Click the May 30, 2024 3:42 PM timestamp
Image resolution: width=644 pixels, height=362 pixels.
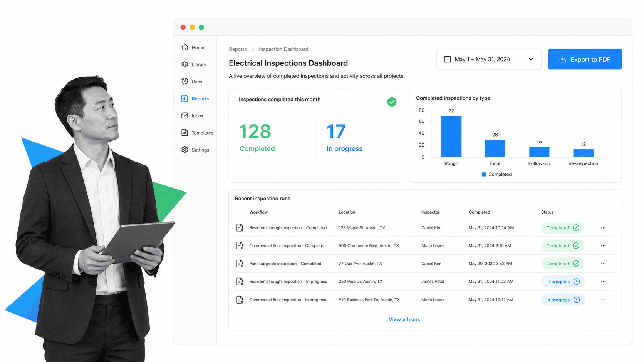(490, 264)
